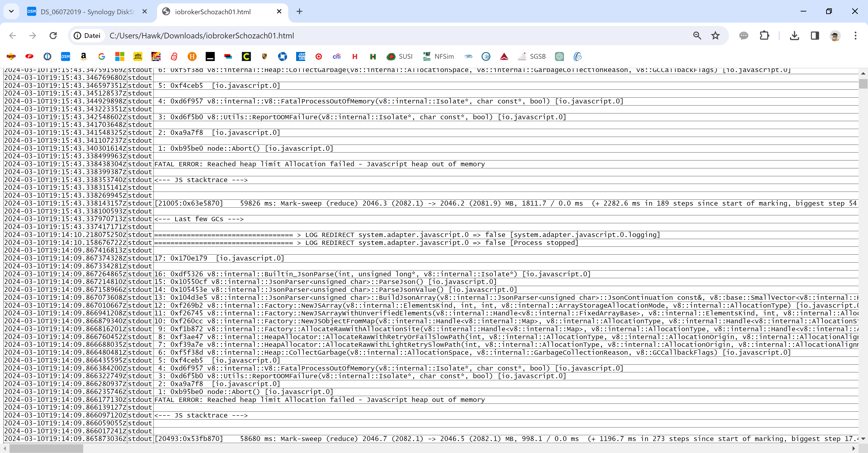Open the tab search dropdown
The width and height of the screenshot is (868, 453).
pyautogui.click(x=11, y=11)
